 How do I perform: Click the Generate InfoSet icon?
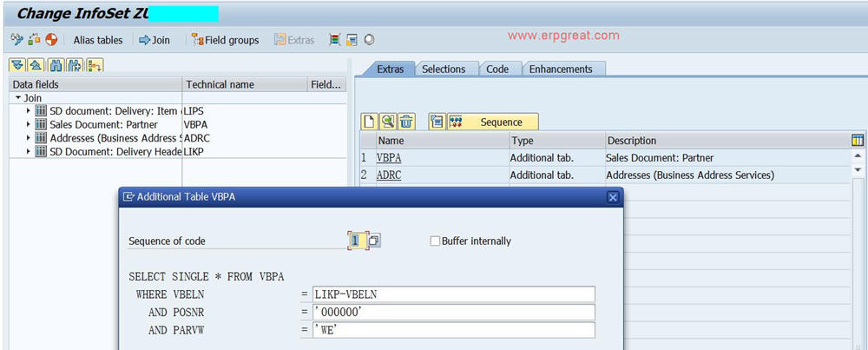(x=35, y=40)
